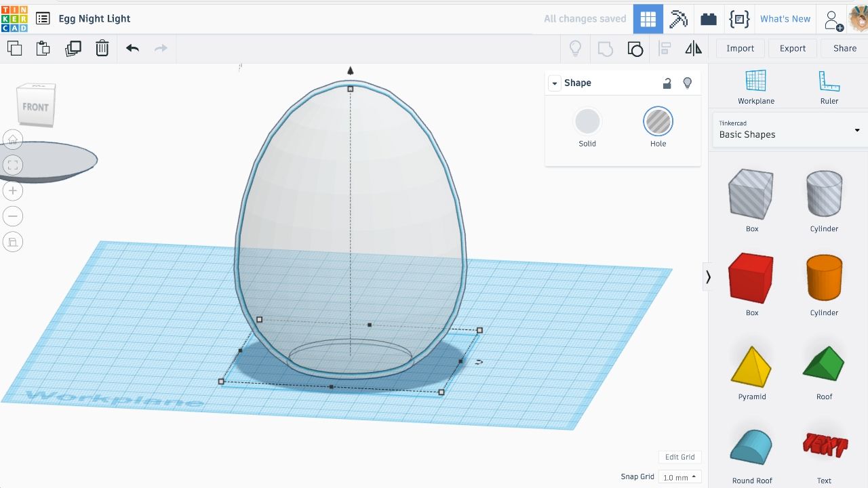Zoom in with the plus button
868x488 pixels.
point(12,190)
